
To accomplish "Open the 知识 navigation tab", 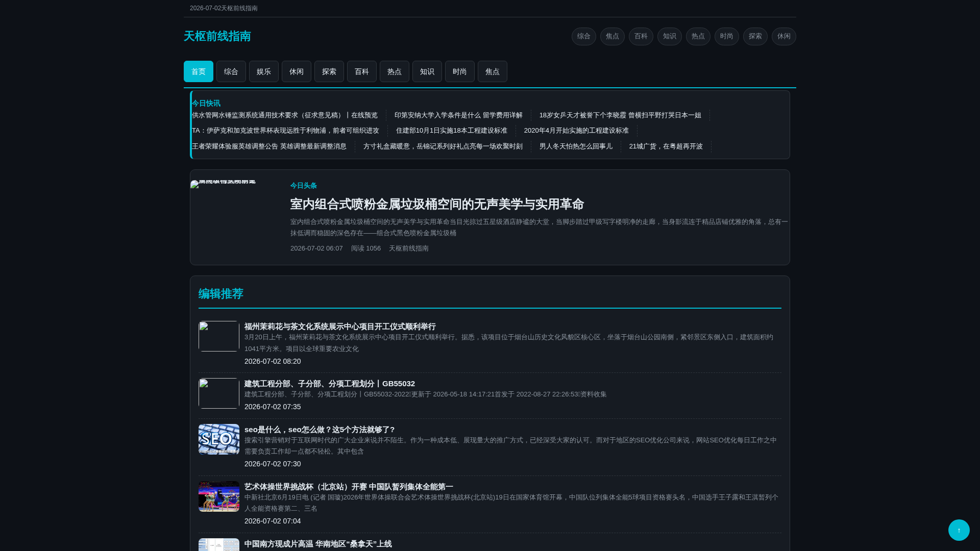I will point(427,71).
